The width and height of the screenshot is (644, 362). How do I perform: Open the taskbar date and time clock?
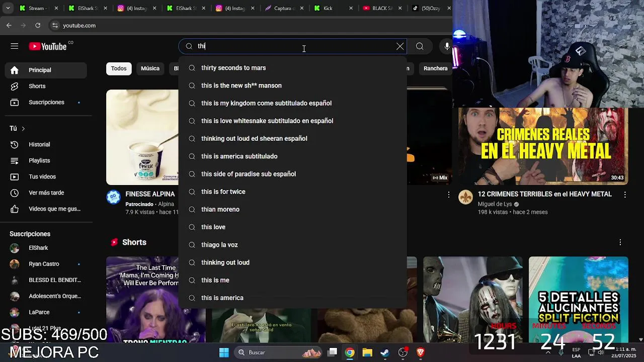point(623,352)
